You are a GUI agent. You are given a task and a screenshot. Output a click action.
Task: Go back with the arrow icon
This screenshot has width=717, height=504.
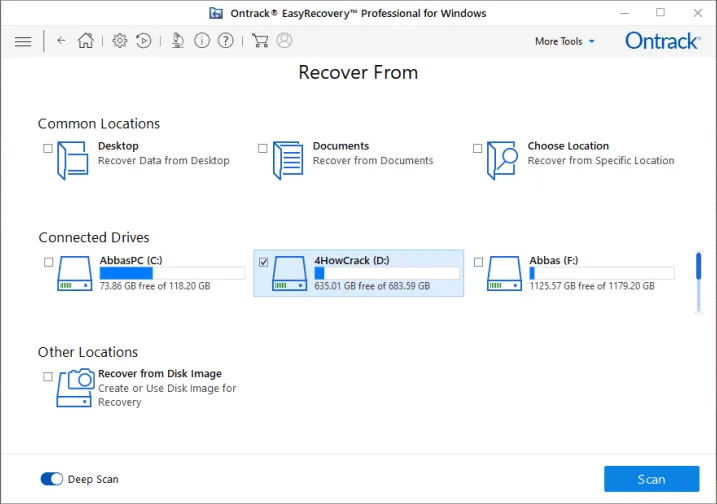[61, 41]
